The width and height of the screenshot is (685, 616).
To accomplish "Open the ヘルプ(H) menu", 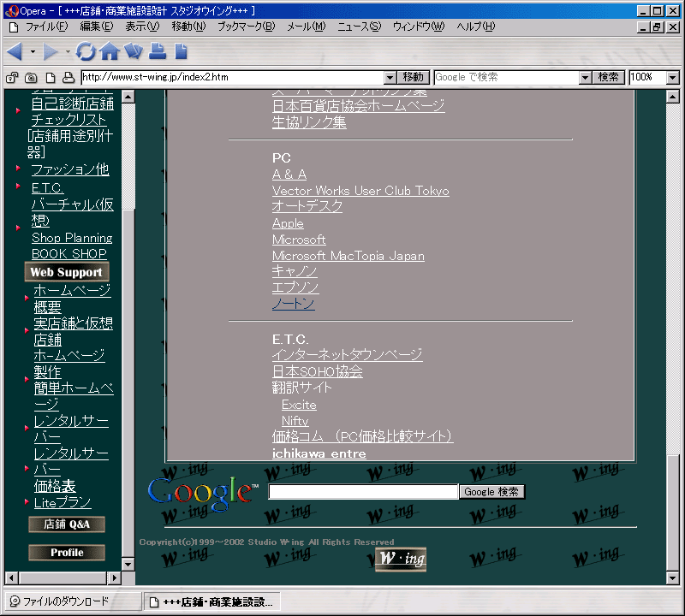I will (x=476, y=27).
